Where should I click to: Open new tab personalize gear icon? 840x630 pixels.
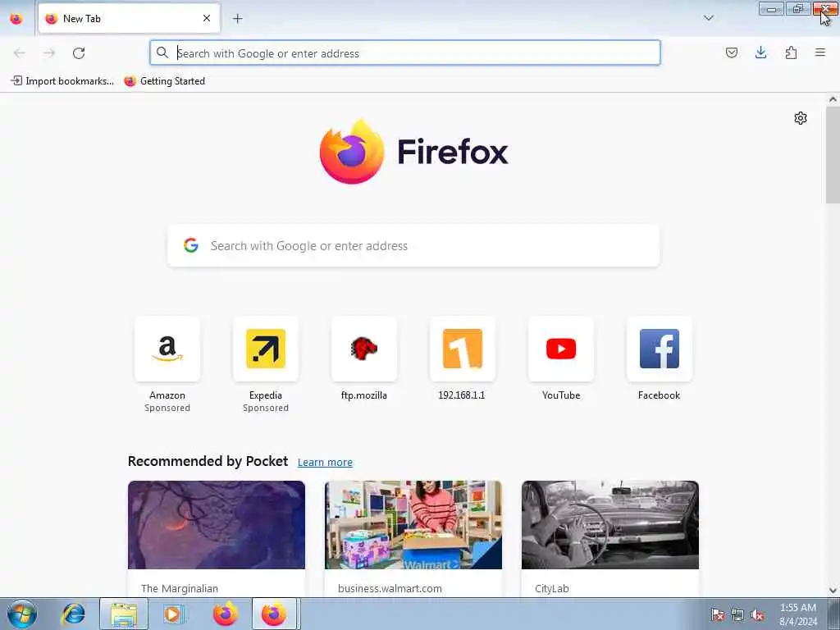click(x=801, y=118)
